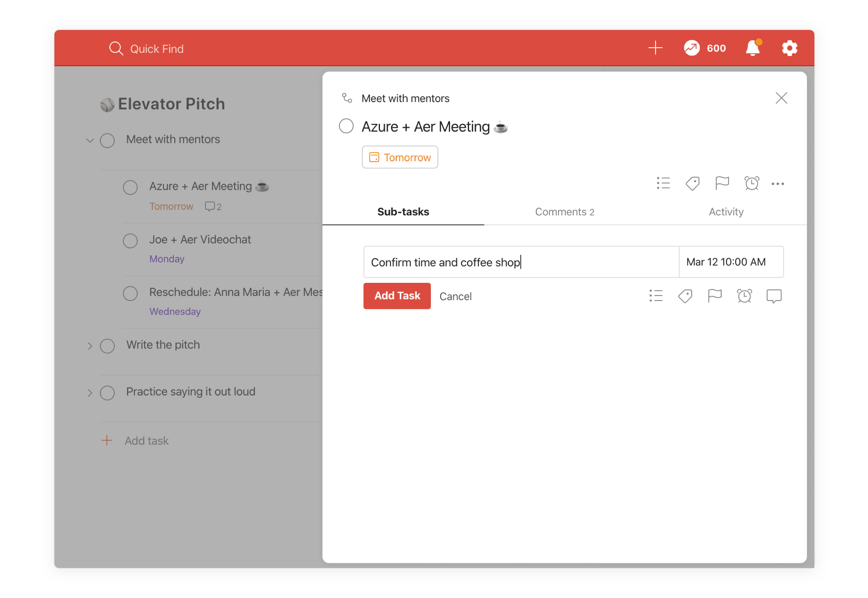Open the more options menu for the task

point(778,183)
